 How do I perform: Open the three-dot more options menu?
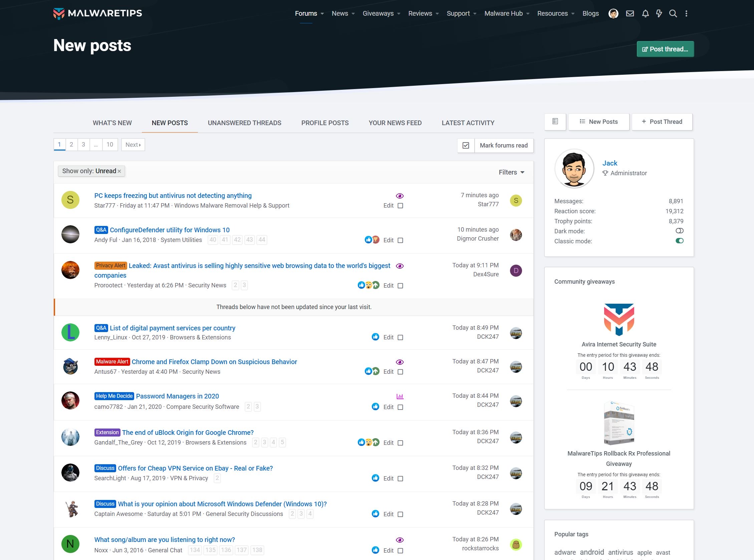686,14
